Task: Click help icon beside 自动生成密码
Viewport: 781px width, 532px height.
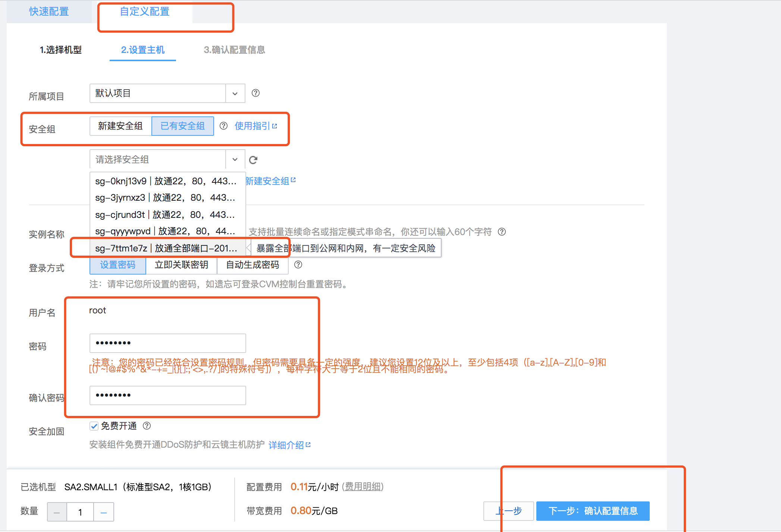Action: (x=298, y=265)
